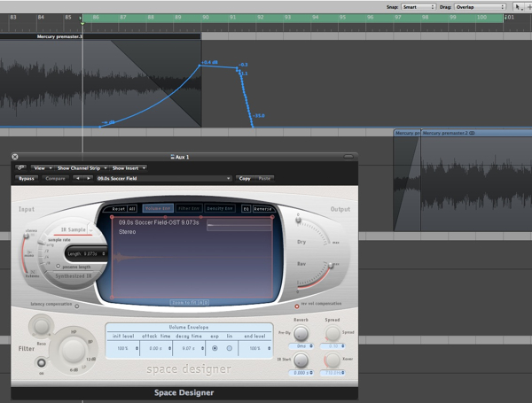Open the Show Insert dropdown
This screenshot has width=532, height=403.
[x=129, y=167]
